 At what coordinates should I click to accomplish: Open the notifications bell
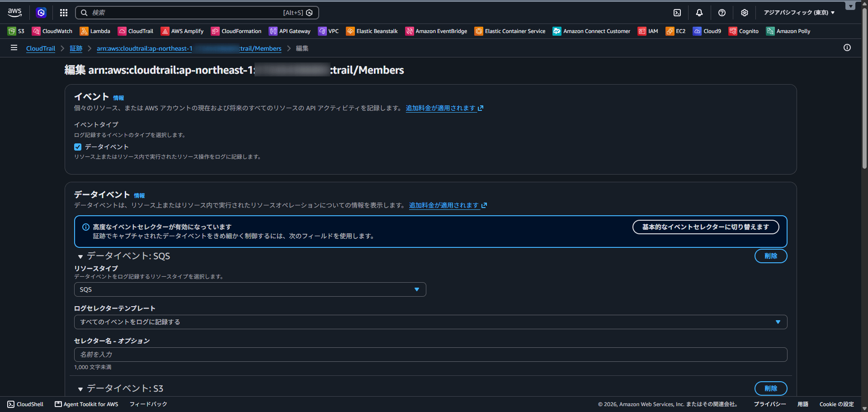click(x=699, y=13)
